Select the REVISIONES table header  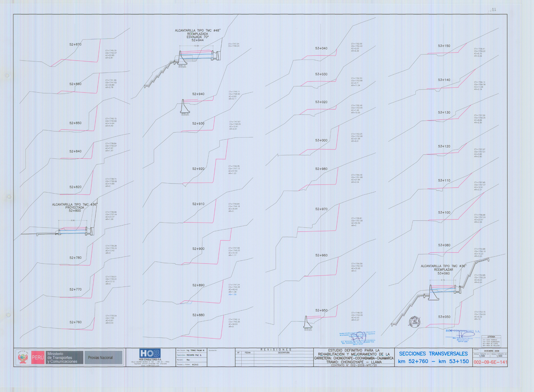[x=276, y=350]
